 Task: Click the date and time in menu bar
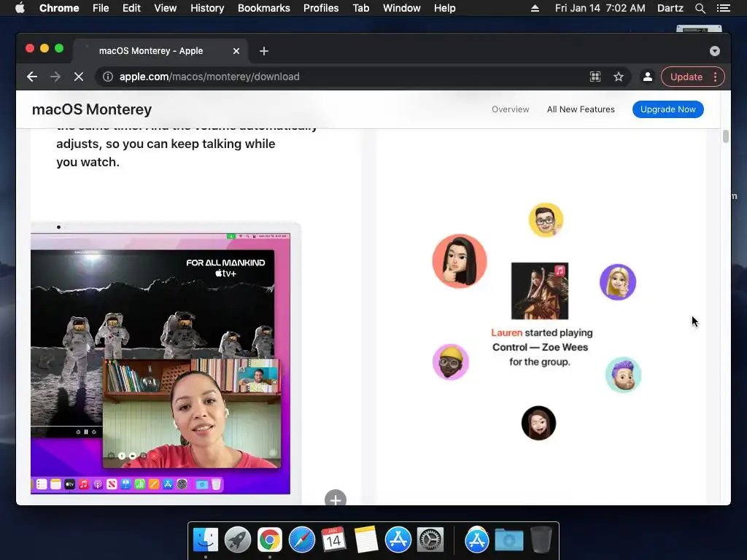pos(600,8)
